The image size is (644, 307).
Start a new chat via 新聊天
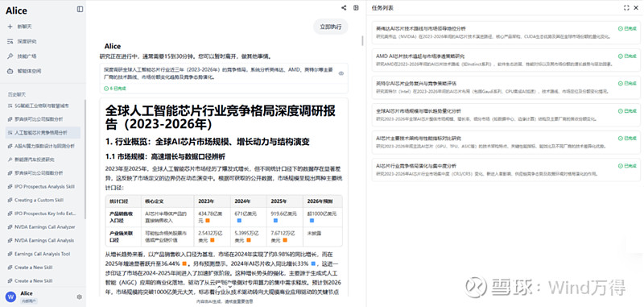24,27
